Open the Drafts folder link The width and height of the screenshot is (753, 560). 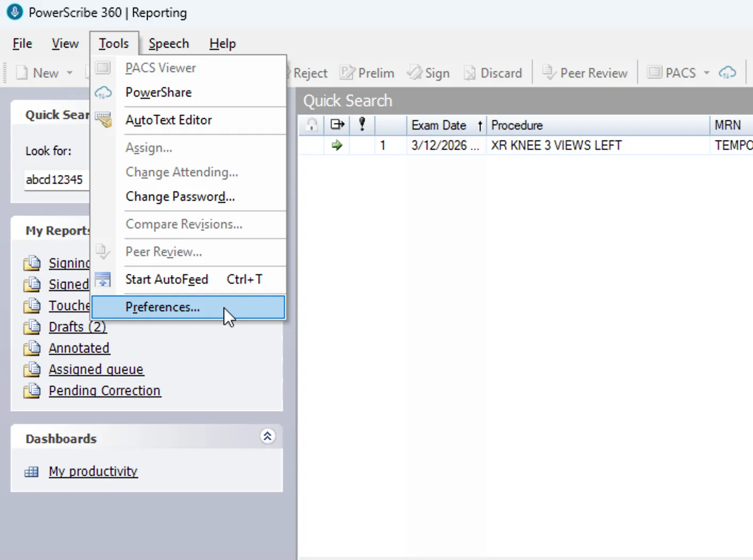[x=77, y=327]
